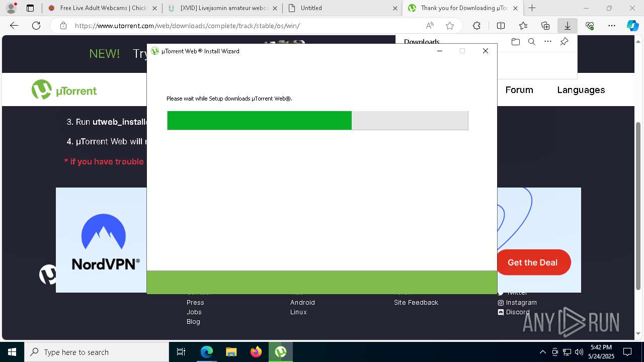
Task: Open the Linux footer link
Action: click(x=298, y=312)
